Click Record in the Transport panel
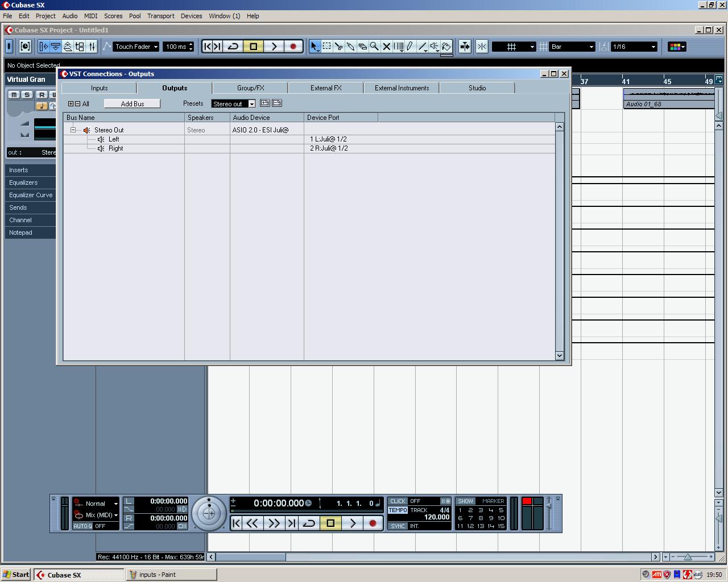This screenshot has height=582, width=728. [373, 523]
